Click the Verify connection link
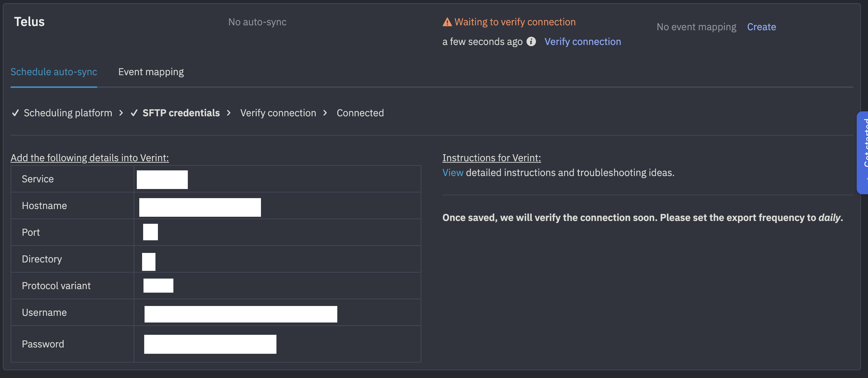The image size is (868, 378). pyautogui.click(x=582, y=41)
